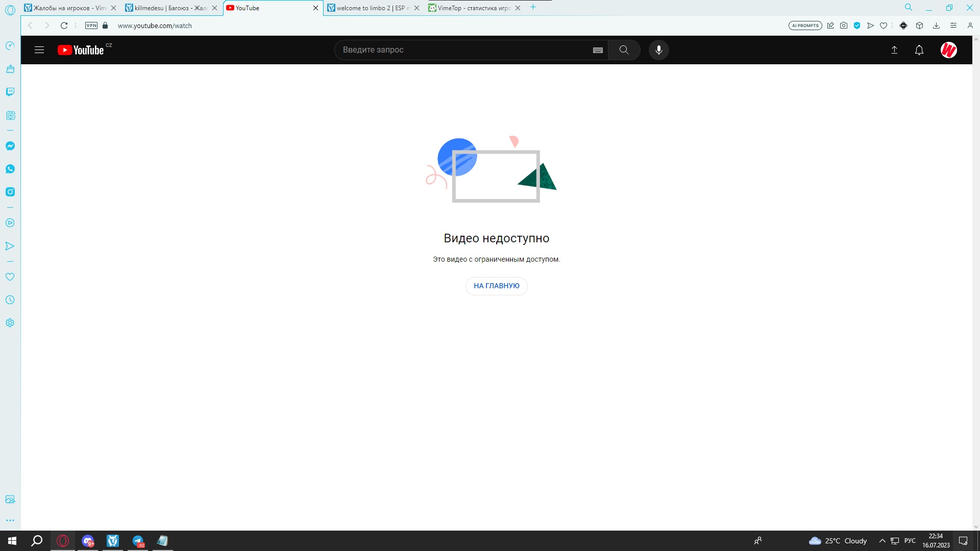980x551 pixels.
Task: Toggle the VPN badge in address bar
Action: tap(91, 26)
